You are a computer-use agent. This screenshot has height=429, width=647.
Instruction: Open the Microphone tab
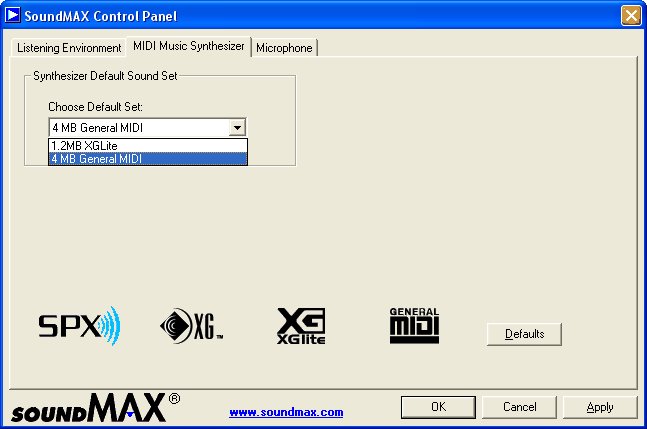284,48
